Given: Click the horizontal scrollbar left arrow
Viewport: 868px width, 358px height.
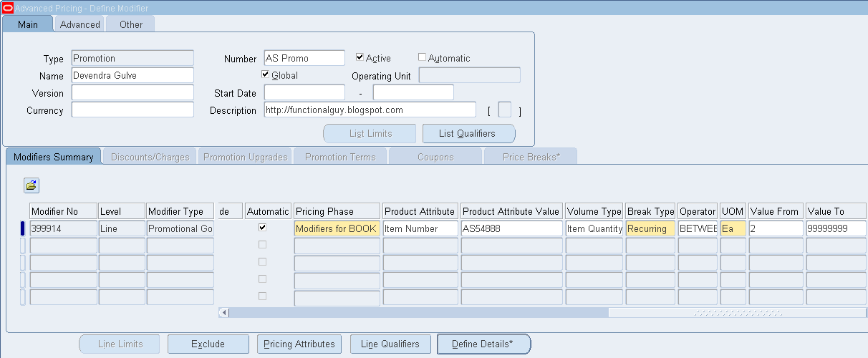Looking at the screenshot, I should pyautogui.click(x=223, y=313).
